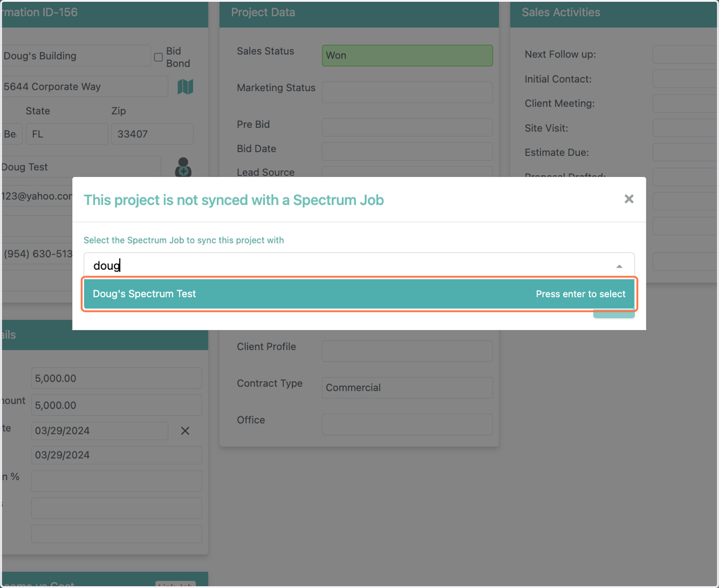The width and height of the screenshot is (719, 588).
Task: Click the Select the Spectrum Job instruction label
Action: (x=183, y=240)
